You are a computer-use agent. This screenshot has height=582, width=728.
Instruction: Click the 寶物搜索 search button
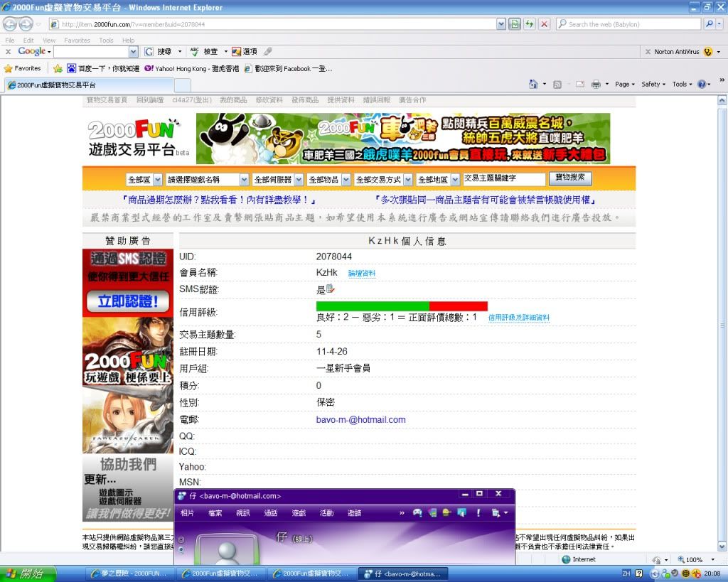[570, 178]
